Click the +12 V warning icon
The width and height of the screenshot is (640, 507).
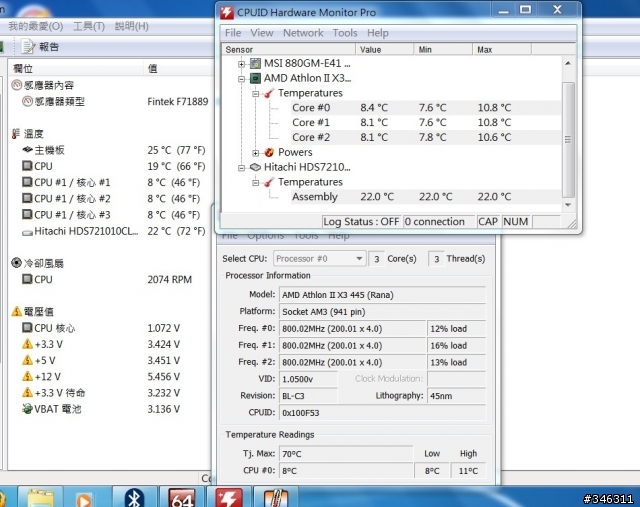(x=27, y=376)
